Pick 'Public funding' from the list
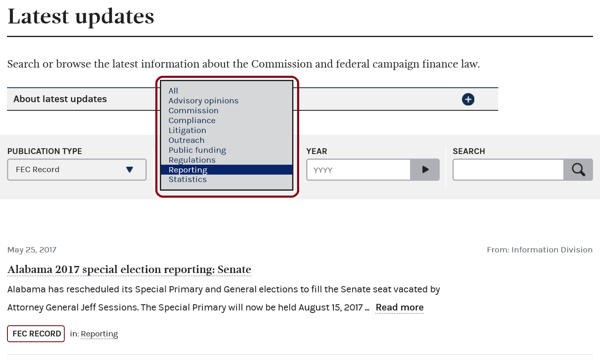Screen dimensions: 600x364 [x=197, y=150]
